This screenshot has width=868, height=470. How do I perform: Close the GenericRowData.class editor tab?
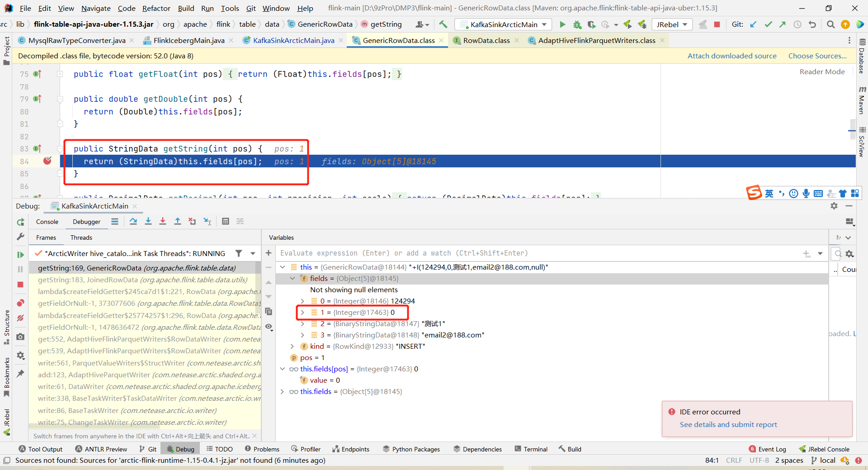pyautogui.click(x=441, y=40)
